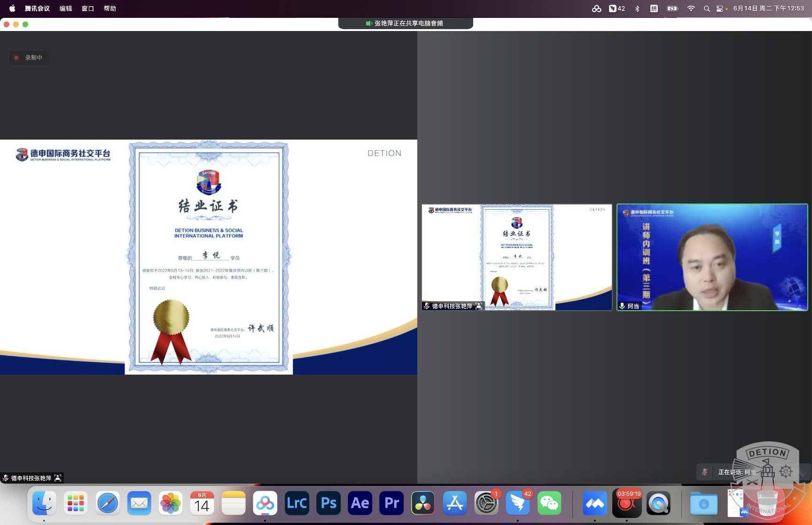Screen dimensions: 812x525
Task: Select the 德申科技张艳萍 shared screen thumbnail
Action: 517,257
